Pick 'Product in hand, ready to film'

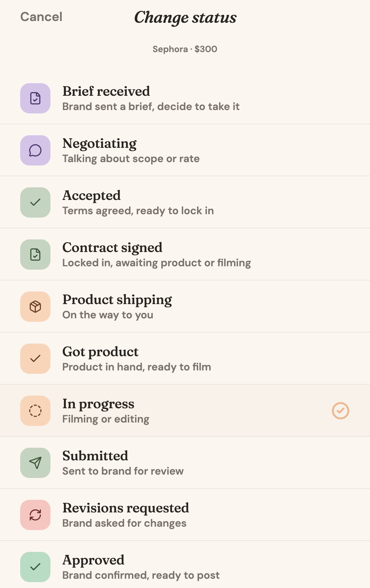pyautogui.click(x=137, y=367)
